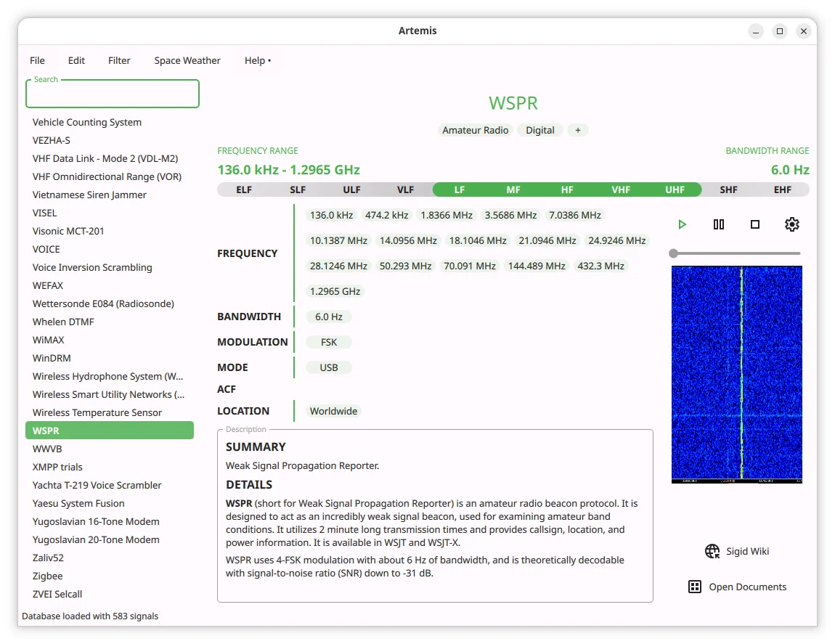The height and width of the screenshot is (644, 835).
Task: Select XMPP trials
Action: click(110, 467)
